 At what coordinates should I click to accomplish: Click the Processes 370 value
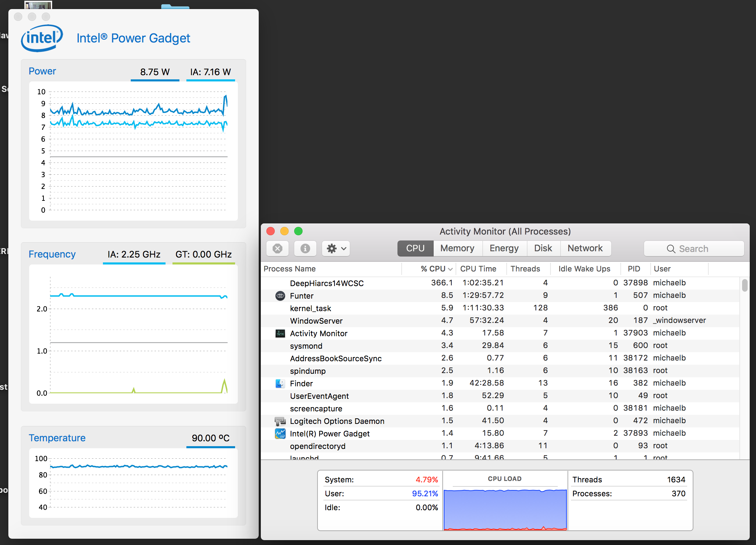pos(678,493)
